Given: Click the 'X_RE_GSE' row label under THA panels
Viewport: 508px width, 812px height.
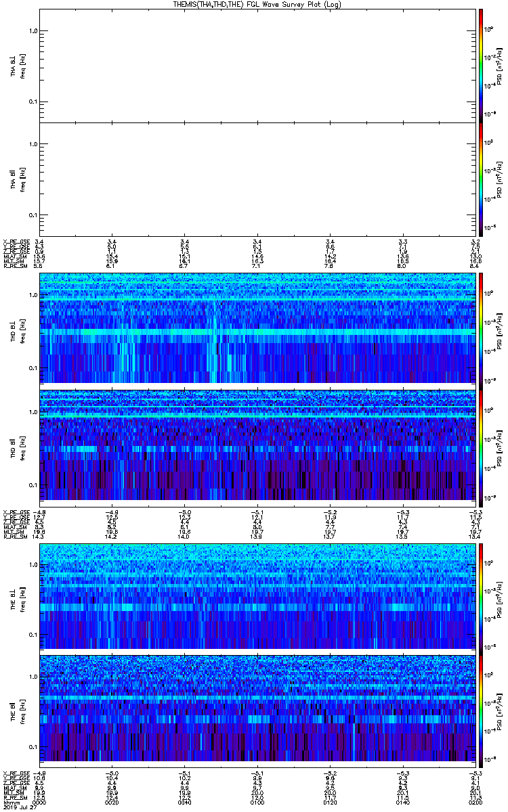Looking at the screenshot, I should (16, 242).
